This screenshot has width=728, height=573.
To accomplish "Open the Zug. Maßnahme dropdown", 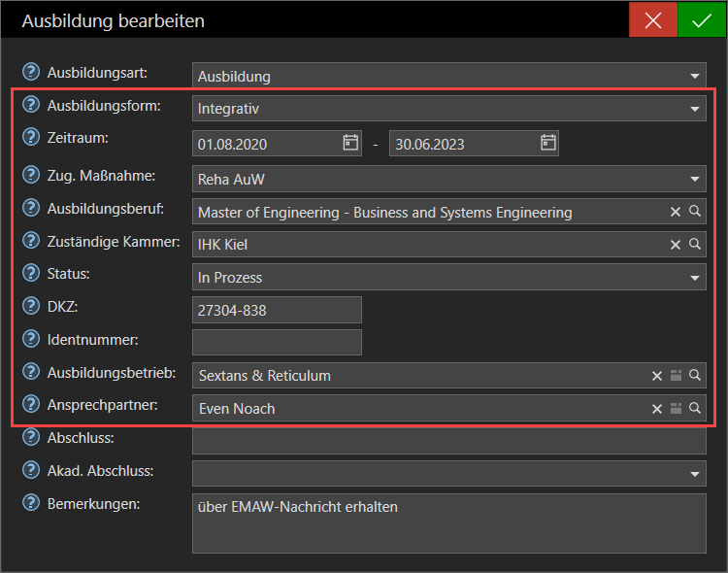I will (695, 179).
